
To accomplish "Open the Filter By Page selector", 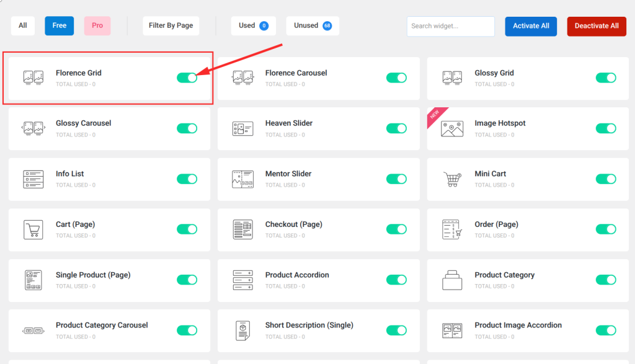I will click(171, 25).
